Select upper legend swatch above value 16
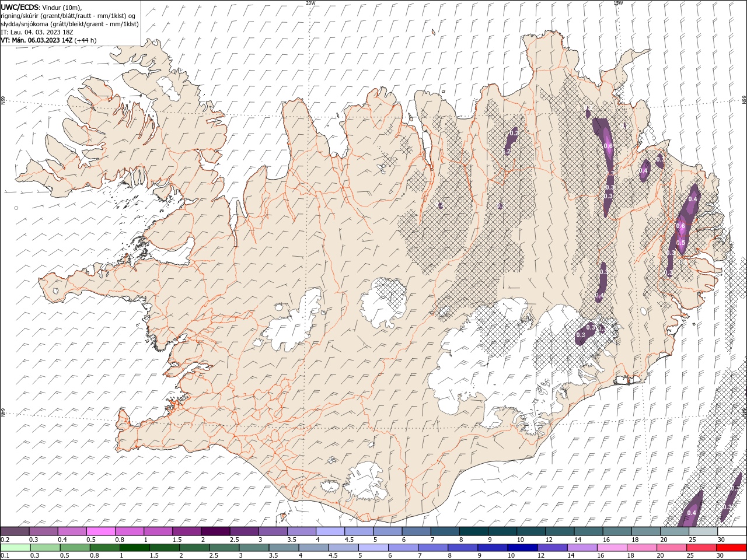 (617, 531)
